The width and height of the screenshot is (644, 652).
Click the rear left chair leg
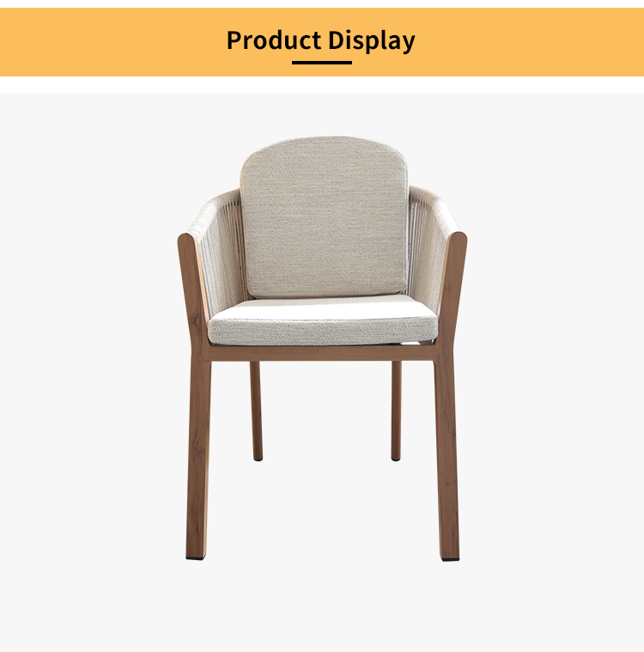256,411
